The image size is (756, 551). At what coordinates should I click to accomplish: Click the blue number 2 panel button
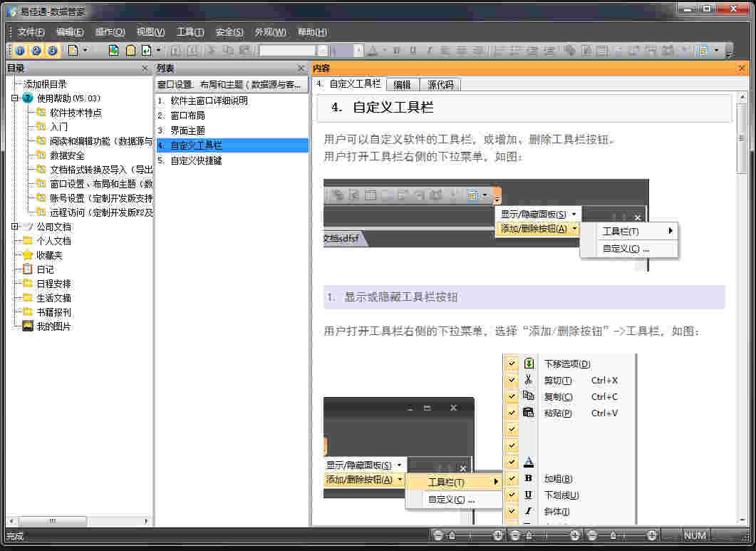click(x=36, y=51)
